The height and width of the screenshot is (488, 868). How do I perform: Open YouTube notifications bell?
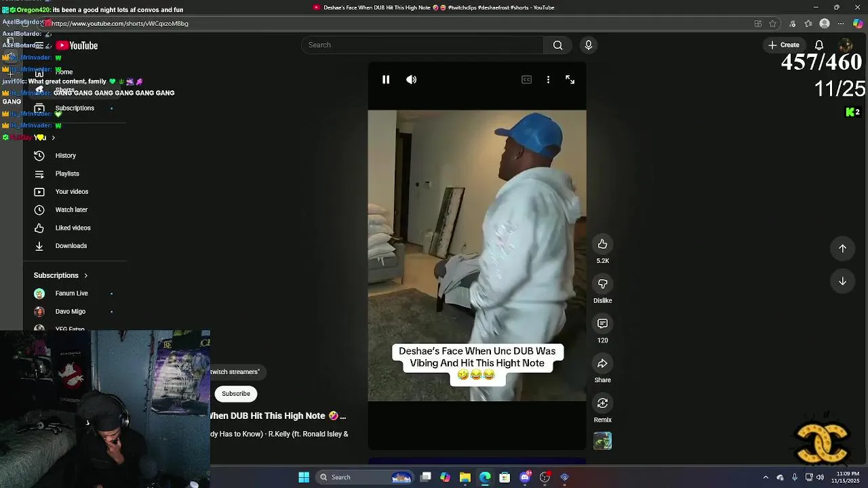(819, 45)
